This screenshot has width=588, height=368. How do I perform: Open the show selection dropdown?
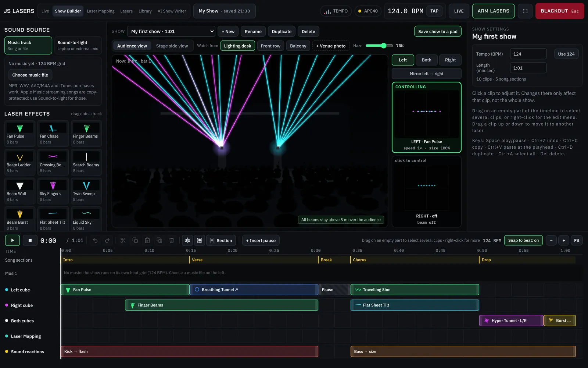[171, 31]
